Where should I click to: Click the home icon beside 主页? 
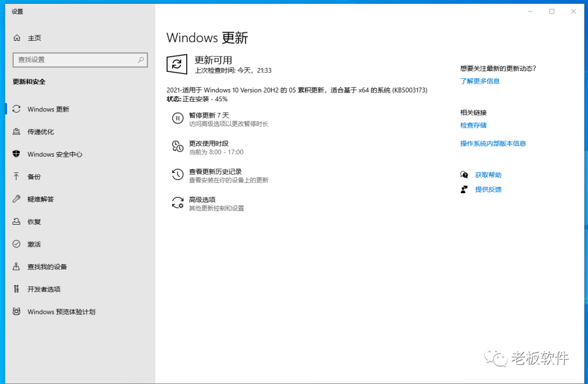(x=17, y=38)
